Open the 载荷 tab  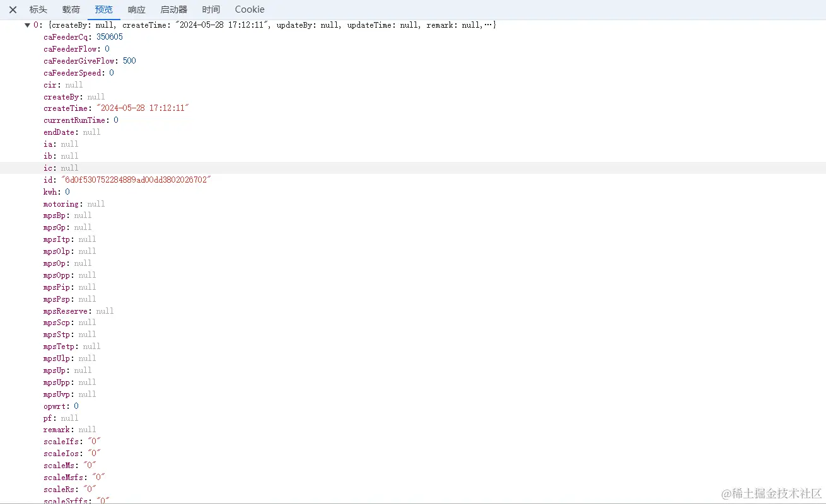coord(71,9)
